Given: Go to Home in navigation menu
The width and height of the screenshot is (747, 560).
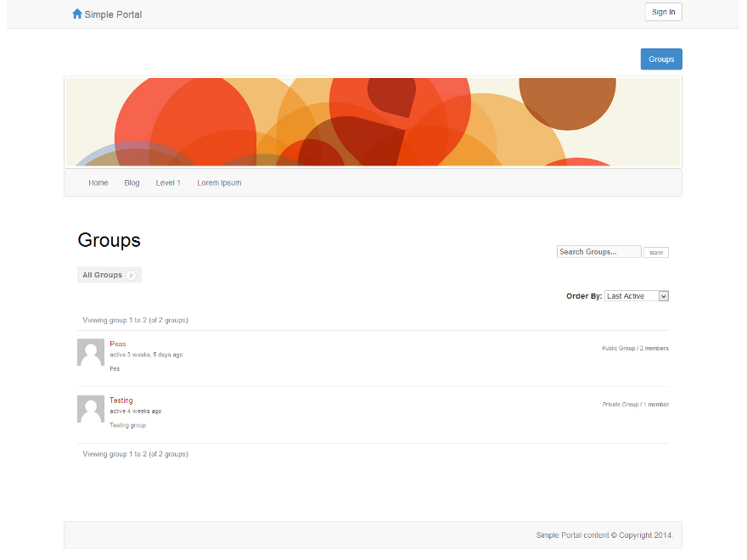Looking at the screenshot, I should point(98,183).
